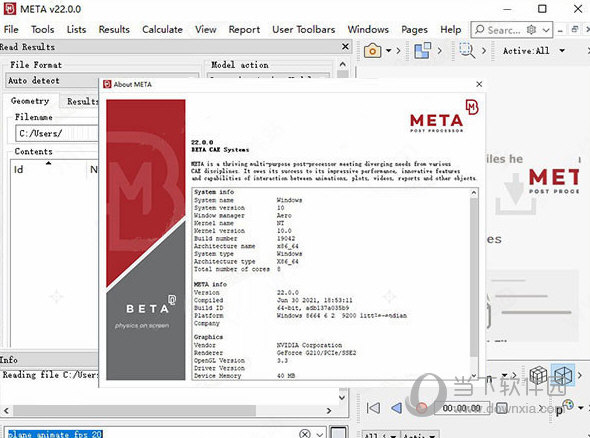This screenshot has height=438, width=590.
Task: Open the Lists menu
Action: click(76, 29)
